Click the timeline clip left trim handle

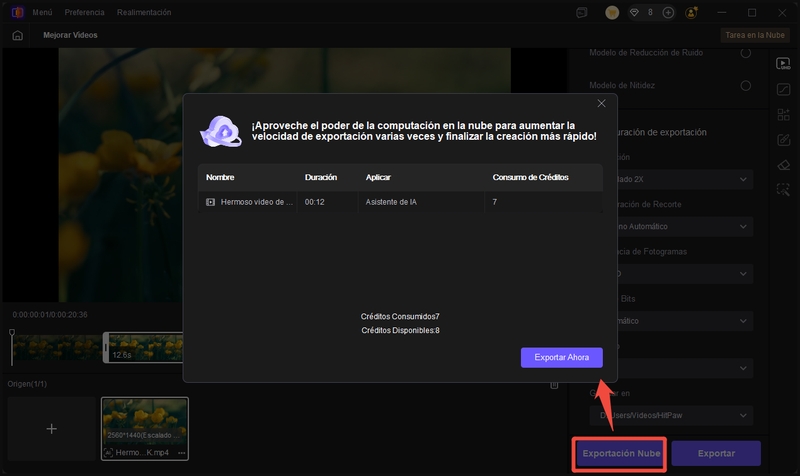point(106,347)
